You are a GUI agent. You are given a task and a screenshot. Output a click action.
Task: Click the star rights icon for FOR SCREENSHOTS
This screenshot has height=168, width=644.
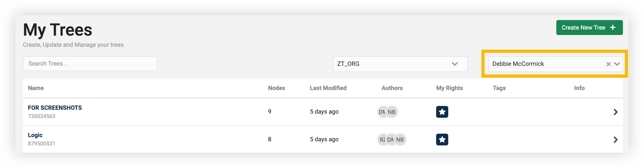442,112
